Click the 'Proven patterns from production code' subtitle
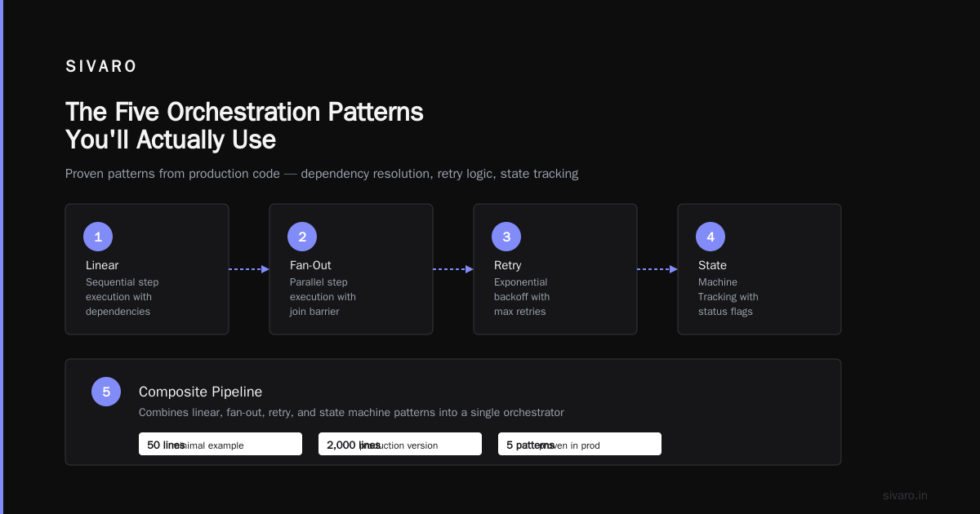This screenshot has width=980, height=514. 322,174
